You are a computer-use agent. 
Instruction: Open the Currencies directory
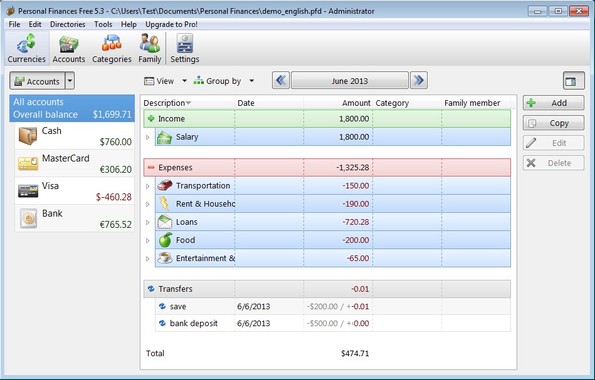[x=27, y=48]
